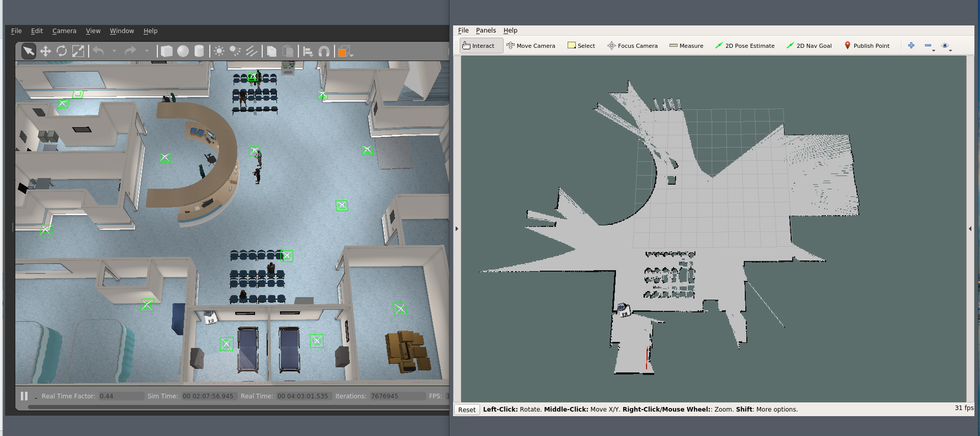Activate the Rotate mode tool in Gazebo
980x436 pixels.
62,51
